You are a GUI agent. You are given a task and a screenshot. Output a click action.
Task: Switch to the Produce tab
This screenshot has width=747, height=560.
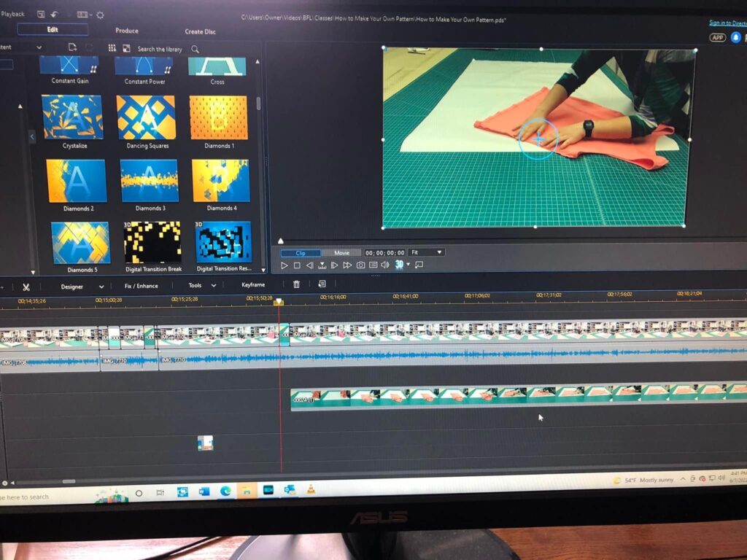tap(127, 31)
